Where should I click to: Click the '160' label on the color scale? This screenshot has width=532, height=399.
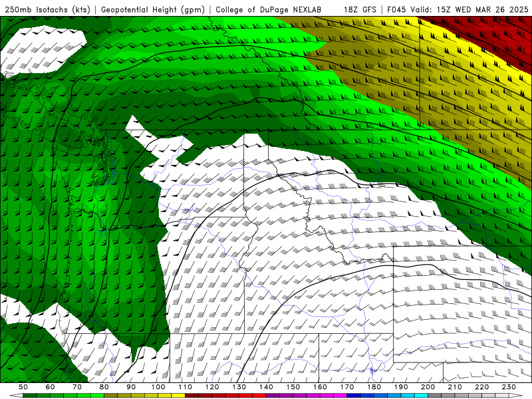[320, 387]
